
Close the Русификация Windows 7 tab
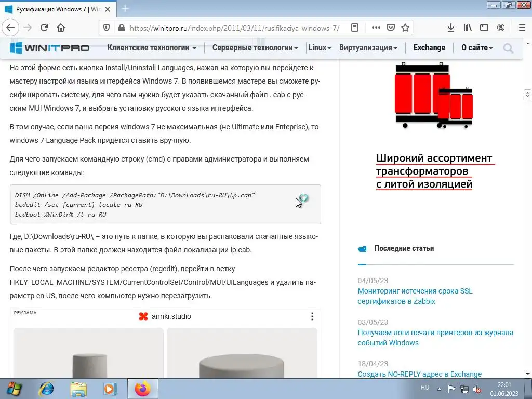108,9
